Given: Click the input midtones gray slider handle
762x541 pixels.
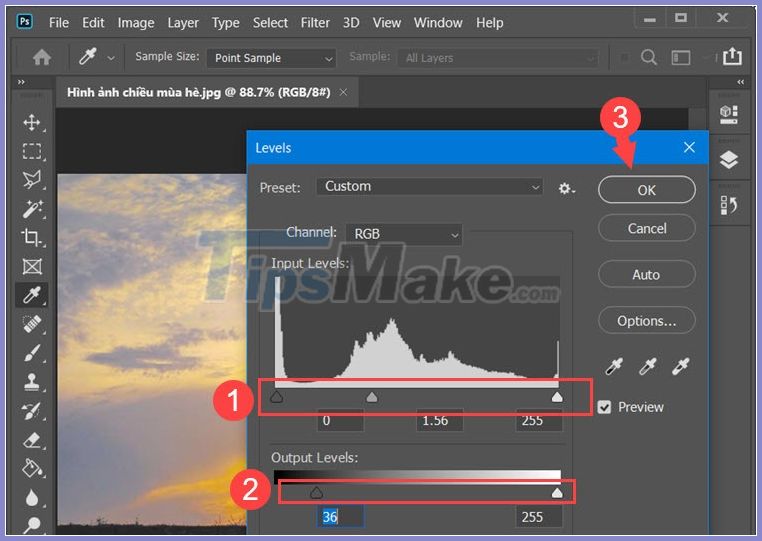Looking at the screenshot, I should 372,397.
